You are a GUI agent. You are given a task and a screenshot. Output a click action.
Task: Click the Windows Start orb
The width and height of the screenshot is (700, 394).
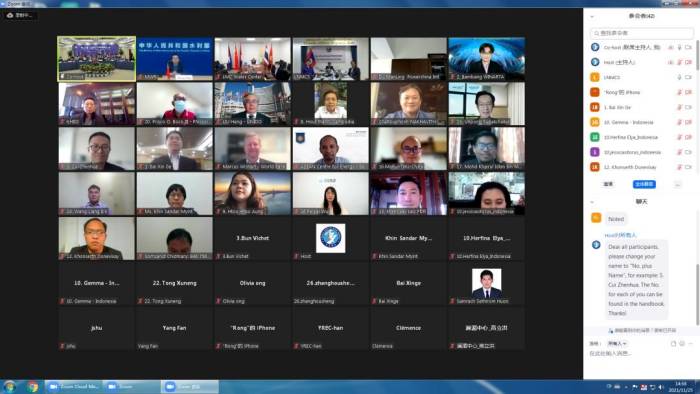[9, 386]
